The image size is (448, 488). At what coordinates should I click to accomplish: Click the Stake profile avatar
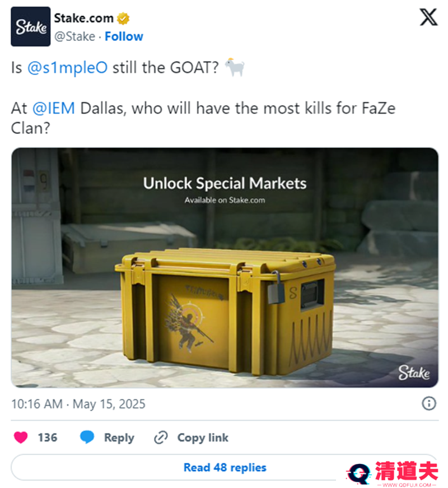click(x=30, y=26)
